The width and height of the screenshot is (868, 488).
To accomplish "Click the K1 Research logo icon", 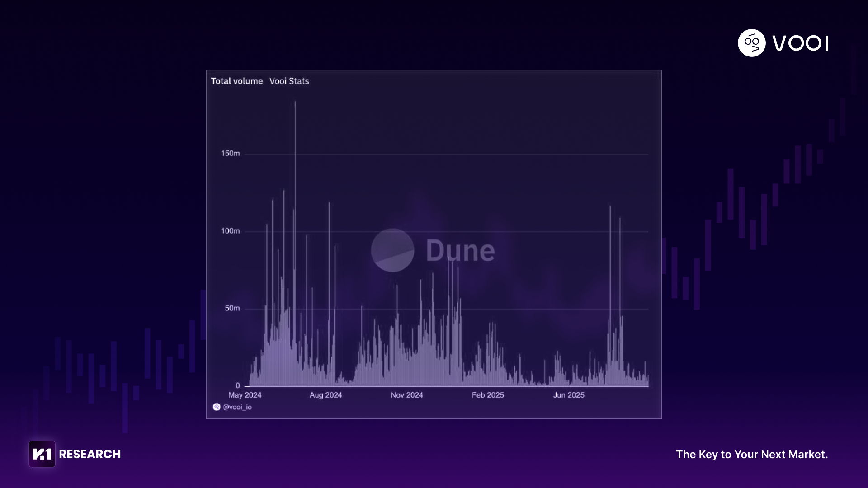I will (x=42, y=454).
